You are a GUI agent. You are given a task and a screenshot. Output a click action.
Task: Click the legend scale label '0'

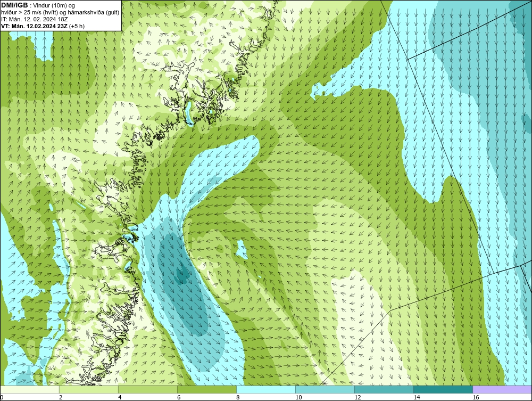click(2, 397)
